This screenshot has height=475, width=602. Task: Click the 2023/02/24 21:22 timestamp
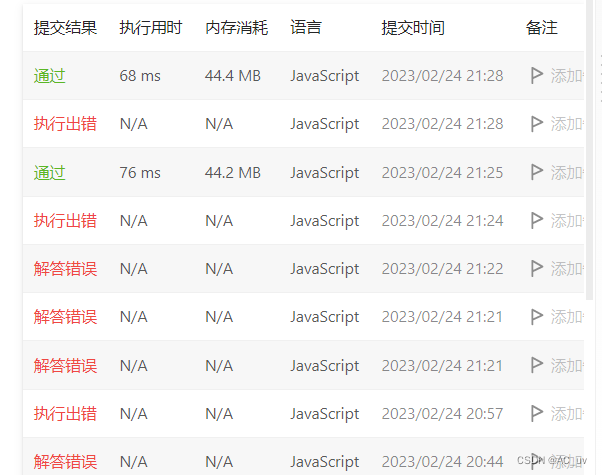[x=442, y=268]
